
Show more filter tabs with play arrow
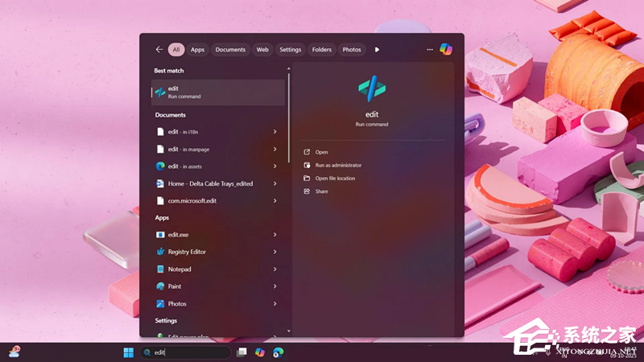coord(377,49)
